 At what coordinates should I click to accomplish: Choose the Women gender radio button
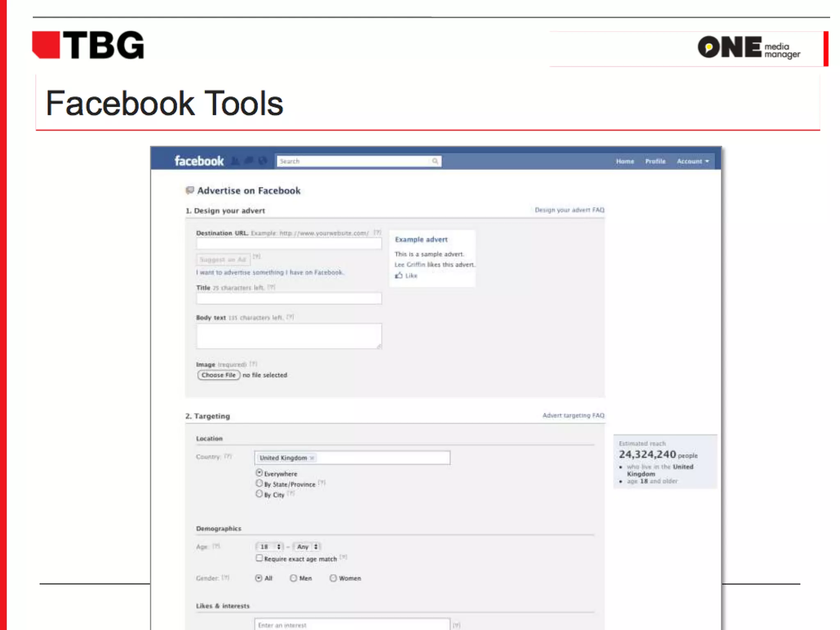click(x=333, y=578)
